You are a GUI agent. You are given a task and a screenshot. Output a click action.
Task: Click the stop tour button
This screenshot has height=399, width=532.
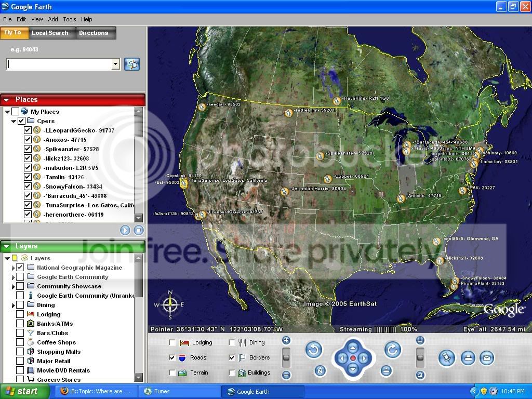pyautogui.click(x=138, y=230)
